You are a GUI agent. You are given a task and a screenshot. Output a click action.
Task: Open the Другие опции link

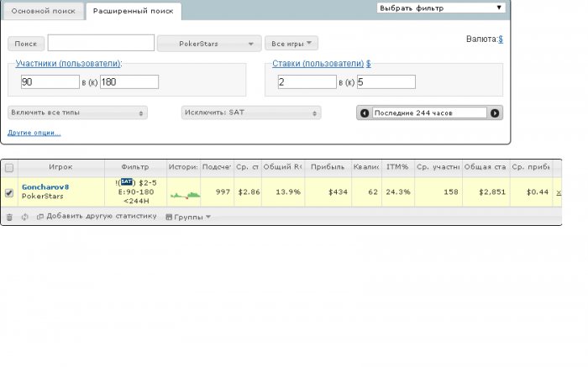(34, 133)
